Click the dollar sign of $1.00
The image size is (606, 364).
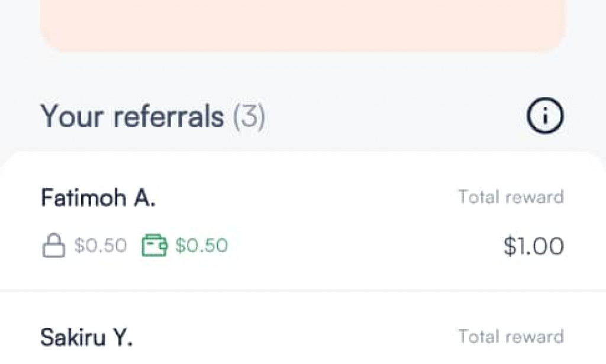click(x=510, y=246)
